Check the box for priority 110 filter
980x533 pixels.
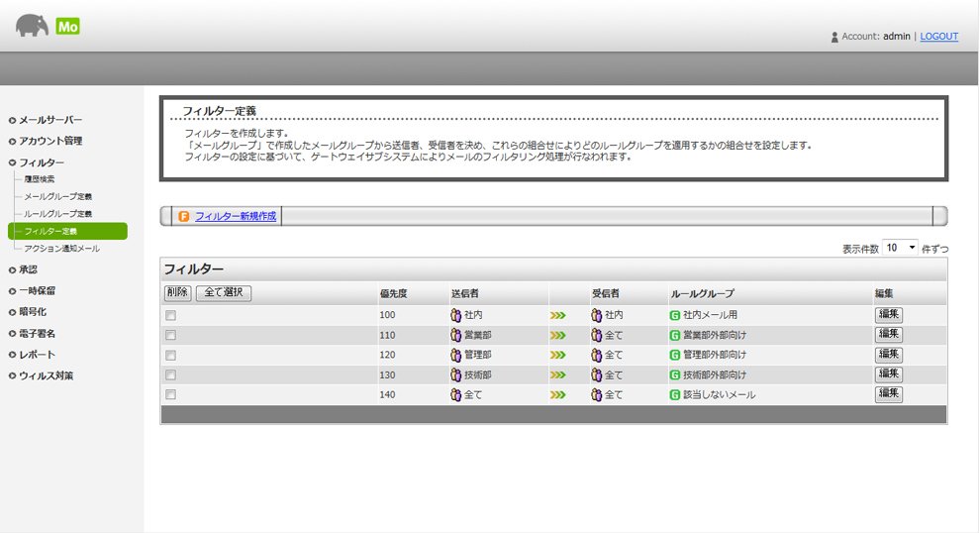(x=170, y=335)
